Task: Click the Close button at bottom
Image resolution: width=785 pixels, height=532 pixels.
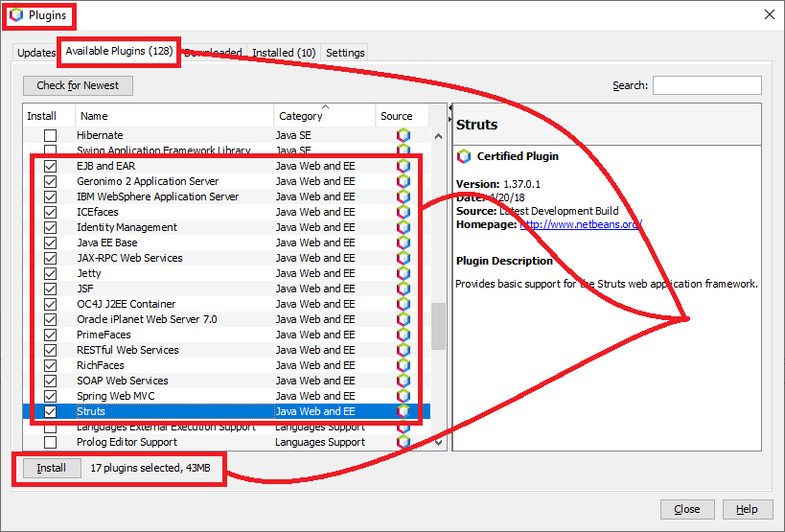Action: (x=687, y=509)
